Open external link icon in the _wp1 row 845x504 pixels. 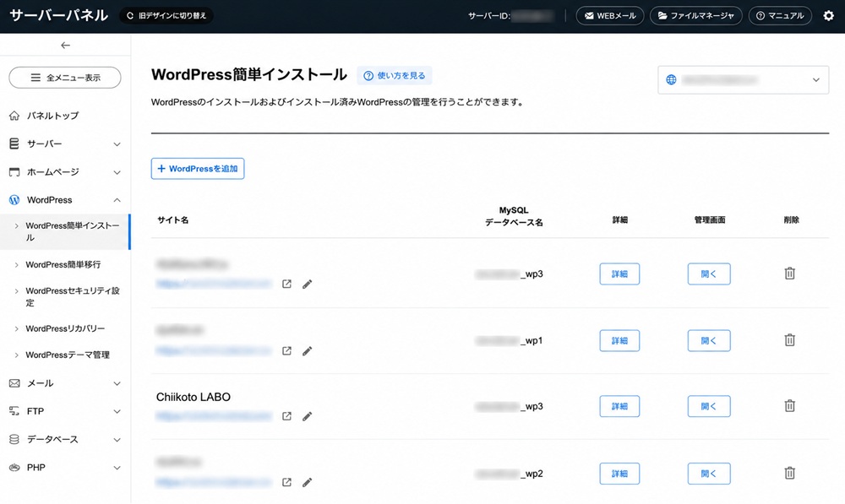(x=286, y=350)
